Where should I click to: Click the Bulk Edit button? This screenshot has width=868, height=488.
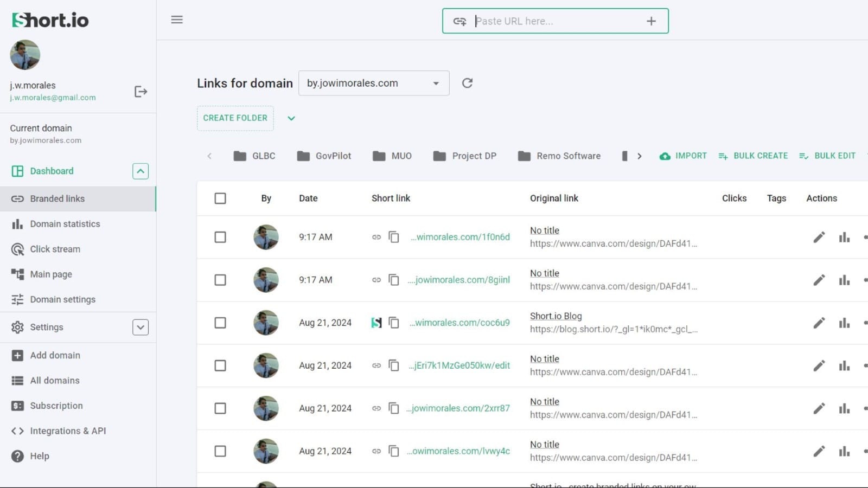(827, 156)
